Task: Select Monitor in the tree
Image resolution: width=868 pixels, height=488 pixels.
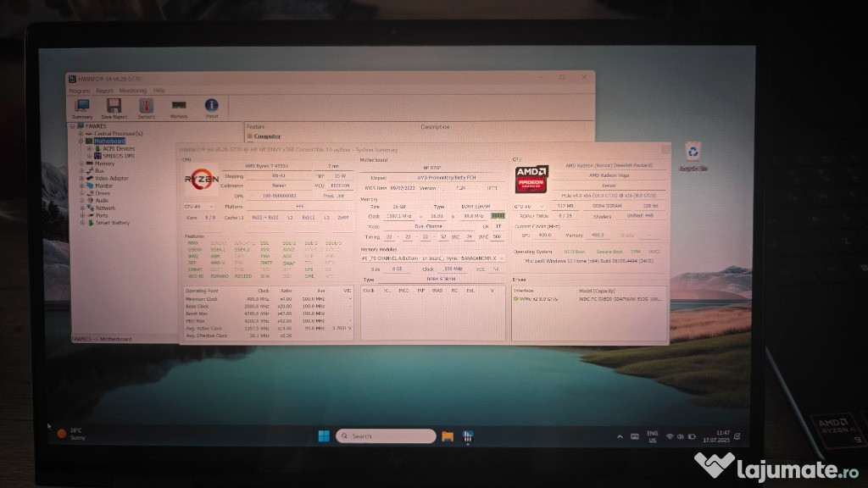Action: click(103, 186)
